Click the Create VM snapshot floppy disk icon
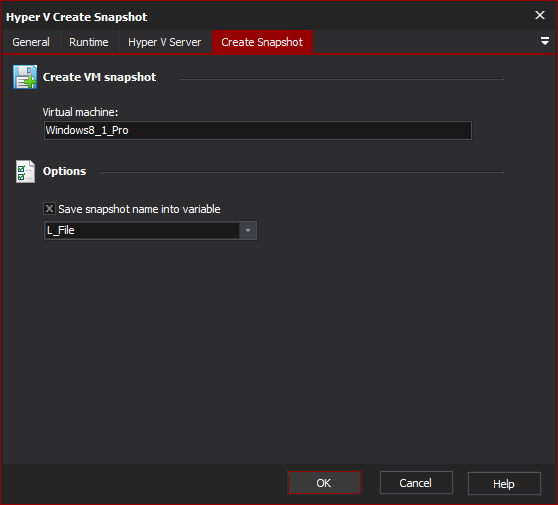The height and width of the screenshot is (505, 558). coord(25,77)
